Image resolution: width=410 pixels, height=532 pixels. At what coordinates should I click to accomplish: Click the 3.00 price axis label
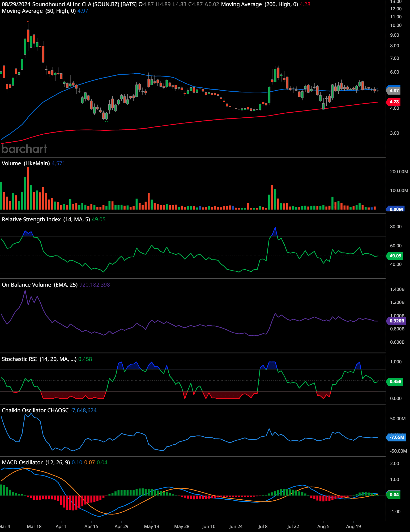pos(395,133)
